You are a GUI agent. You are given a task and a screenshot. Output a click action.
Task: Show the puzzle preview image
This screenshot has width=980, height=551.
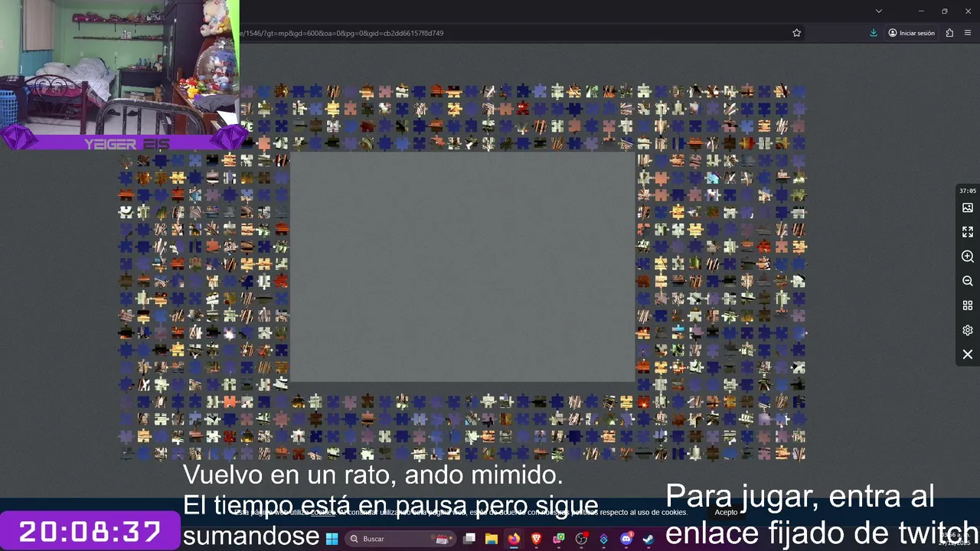click(x=968, y=207)
